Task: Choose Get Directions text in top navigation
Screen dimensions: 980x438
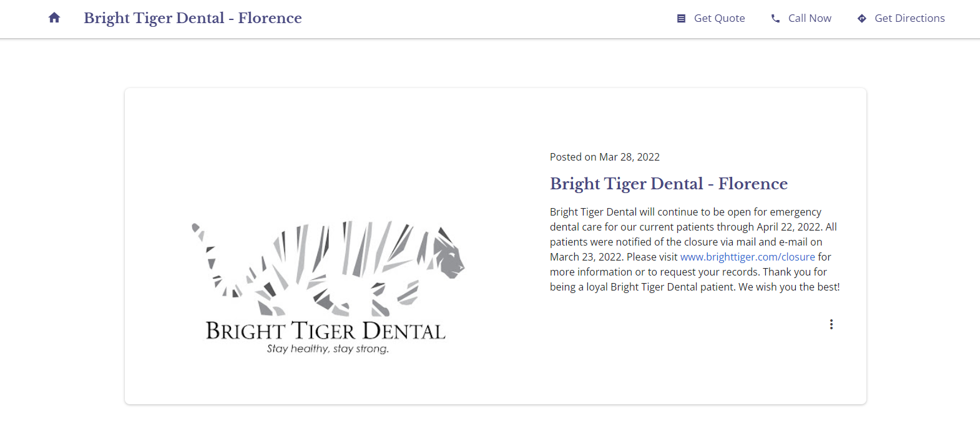Action: tap(909, 19)
